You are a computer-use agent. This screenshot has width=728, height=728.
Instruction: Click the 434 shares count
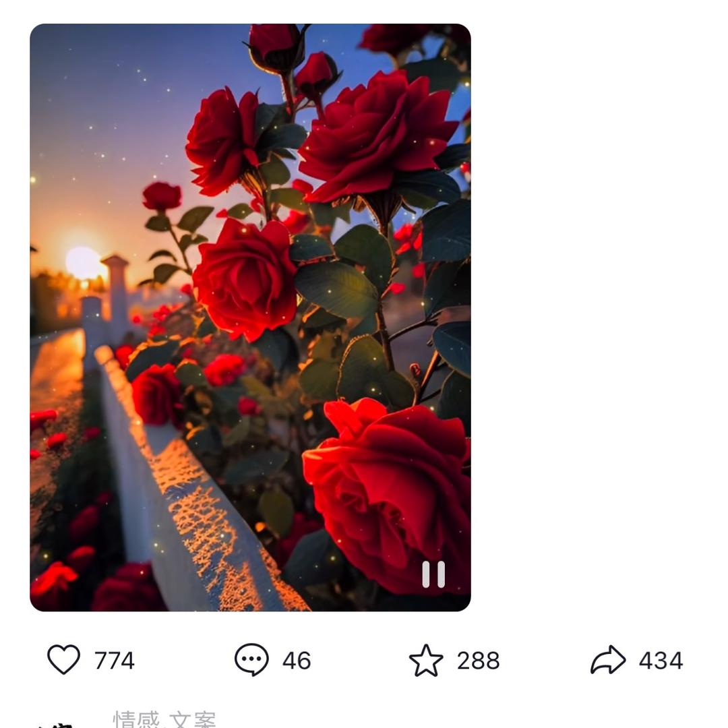point(661,661)
